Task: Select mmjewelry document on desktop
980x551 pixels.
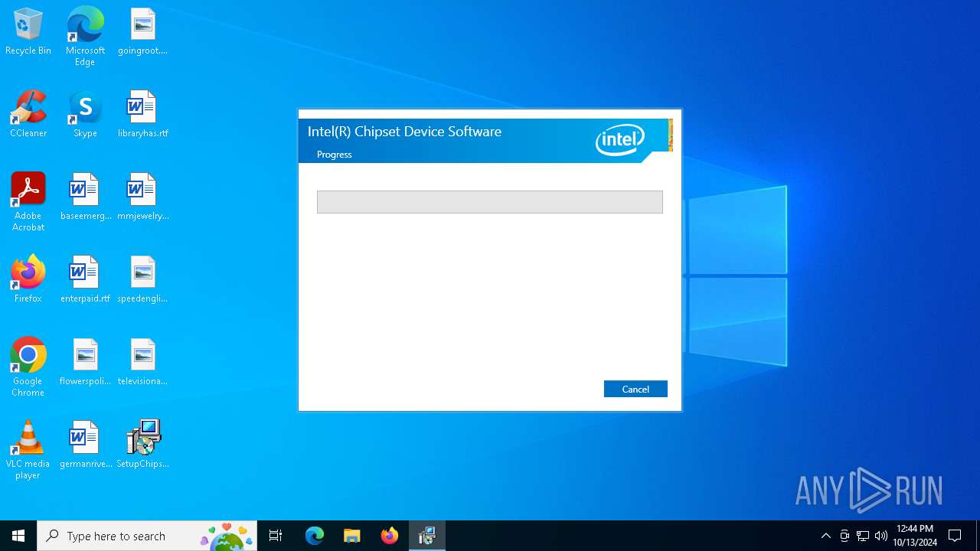Action: [142, 197]
